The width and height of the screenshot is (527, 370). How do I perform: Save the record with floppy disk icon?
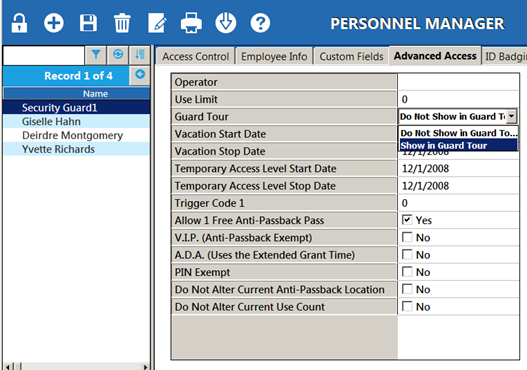[x=88, y=23]
